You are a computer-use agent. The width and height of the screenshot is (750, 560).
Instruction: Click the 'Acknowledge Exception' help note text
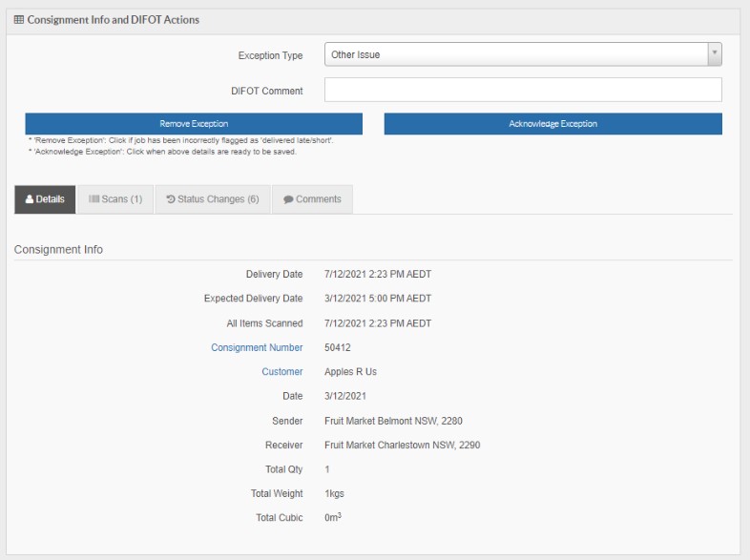tap(162, 152)
